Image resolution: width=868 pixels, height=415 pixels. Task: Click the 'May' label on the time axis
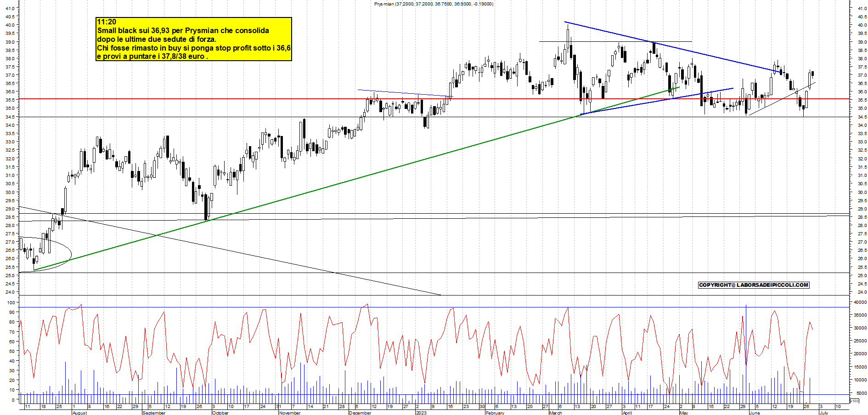tap(683, 413)
